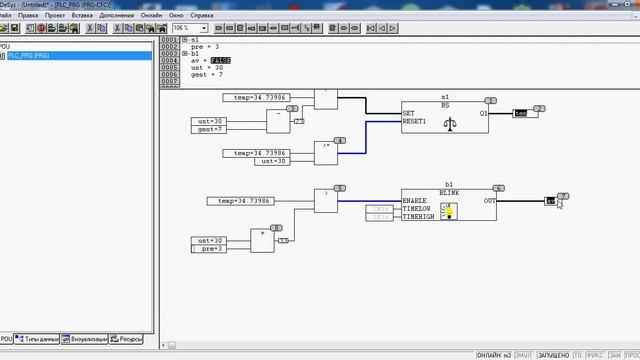Screen dimensions: 640x360
Task: Switch to the Визуализации tab
Action: coord(84,339)
